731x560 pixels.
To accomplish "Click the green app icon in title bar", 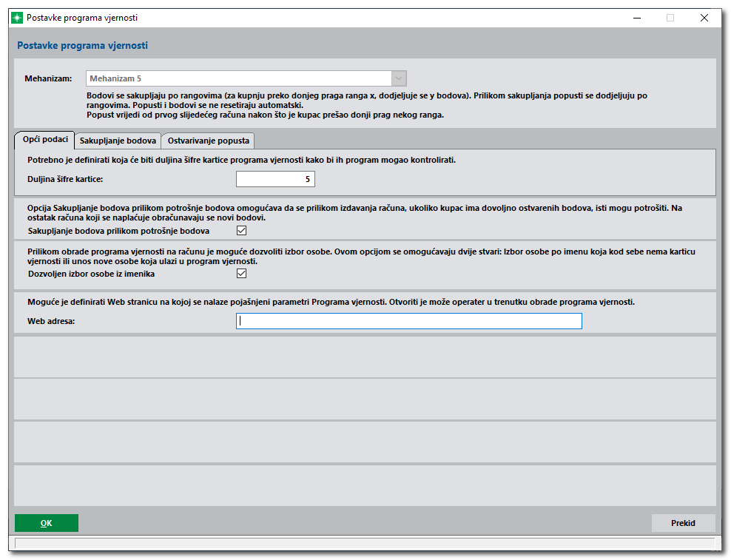I will (x=17, y=18).
